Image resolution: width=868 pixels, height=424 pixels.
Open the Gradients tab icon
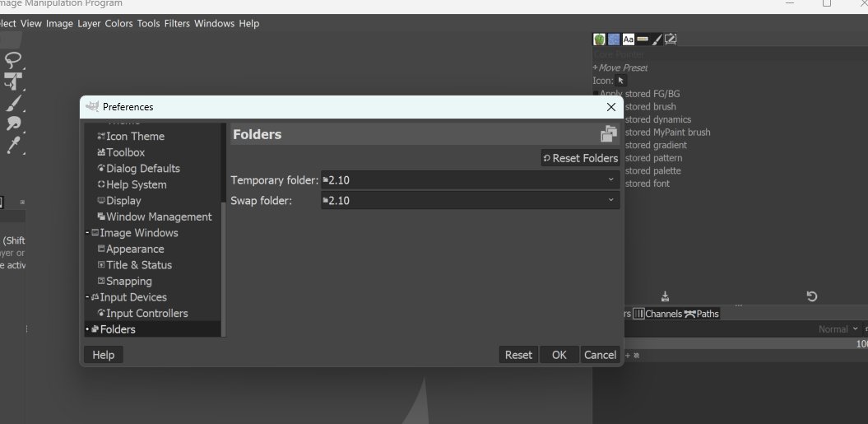tap(643, 39)
